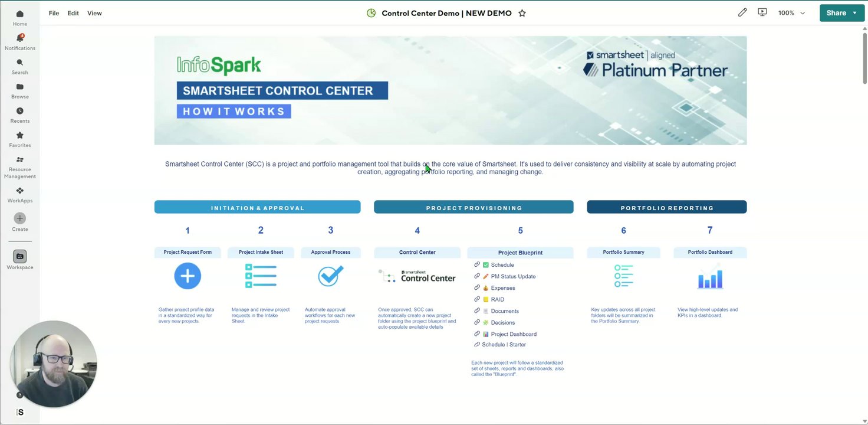This screenshot has width=868, height=425.
Task: Open Home in the left sidebar
Action: (19, 18)
